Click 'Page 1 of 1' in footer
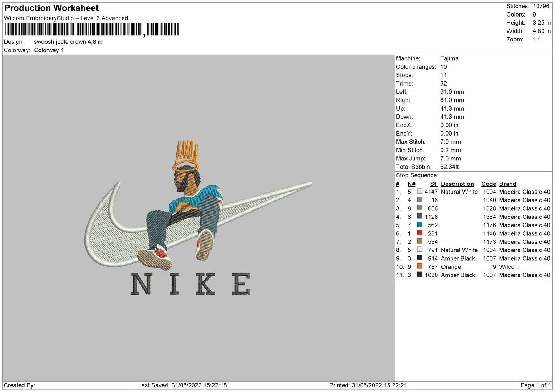The width and height of the screenshot is (555, 392). coord(536,385)
